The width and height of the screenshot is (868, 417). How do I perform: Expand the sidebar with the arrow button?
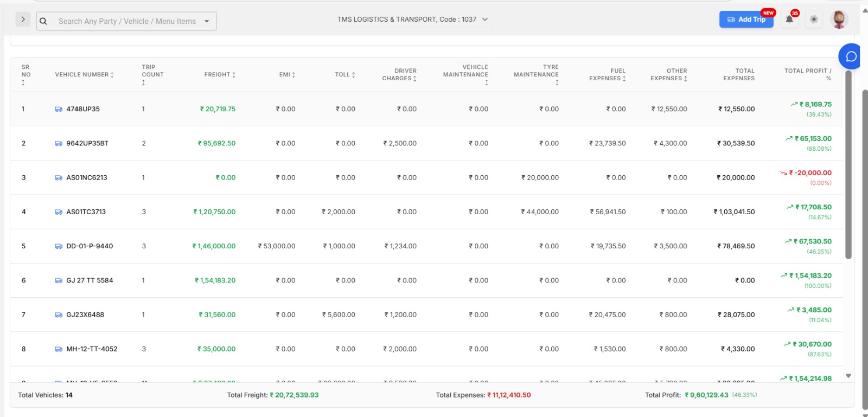23,20
